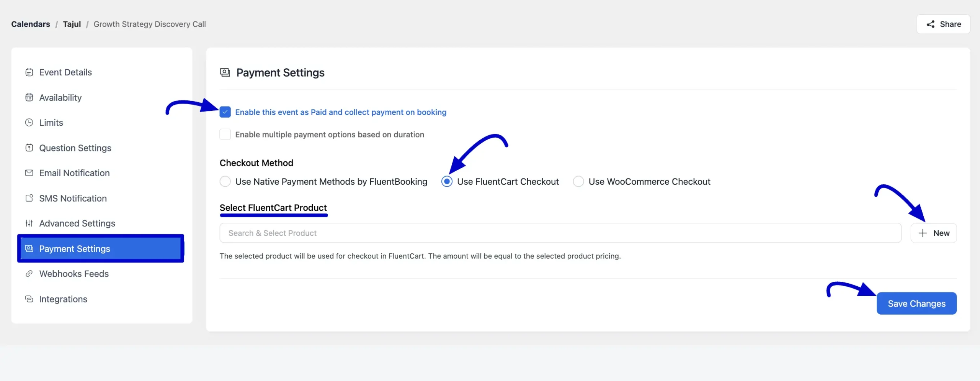Click the Question Settings icon

pyautogui.click(x=29, y=148)
